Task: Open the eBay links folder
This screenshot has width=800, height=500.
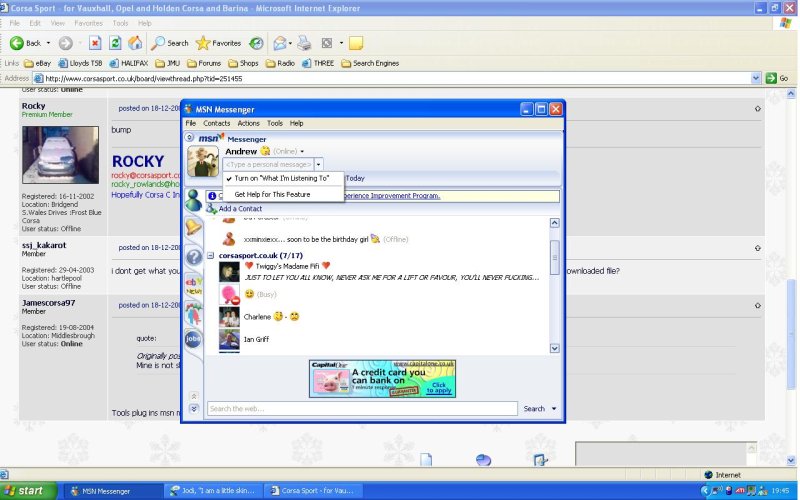Action: point(37,63)
